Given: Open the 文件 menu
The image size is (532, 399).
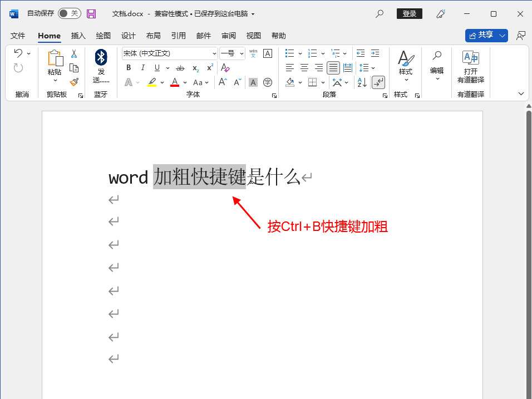Looking at the screenshot, I should click(x=18, y=36).
